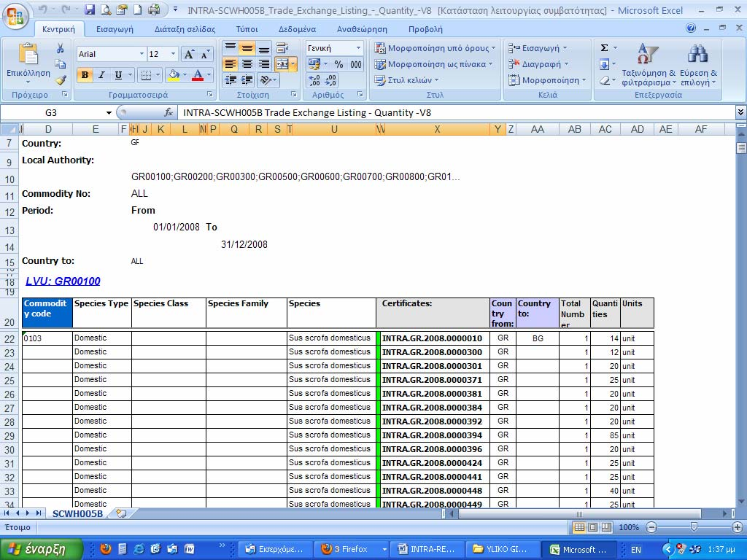The image size is (747, 560).
Task: Toggle top vertical alignment
Action: coord(231,47)
